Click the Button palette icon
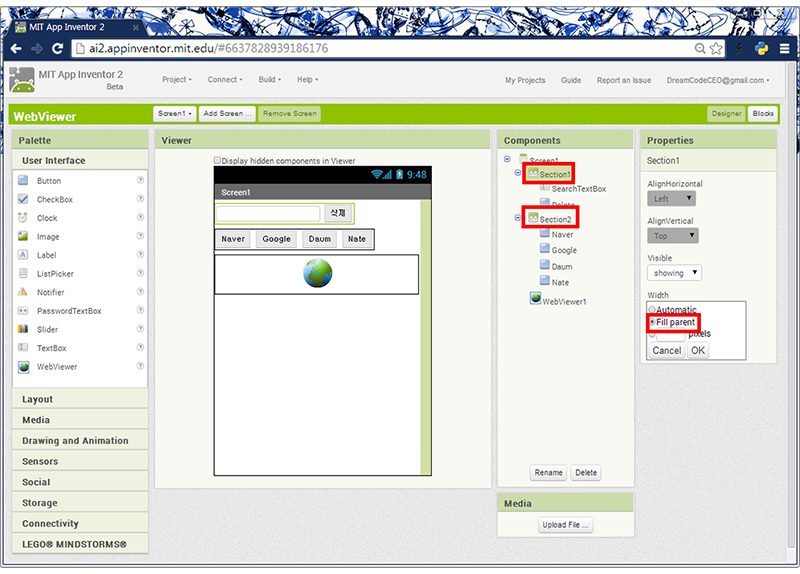800x574 pixels. (23, 181)
